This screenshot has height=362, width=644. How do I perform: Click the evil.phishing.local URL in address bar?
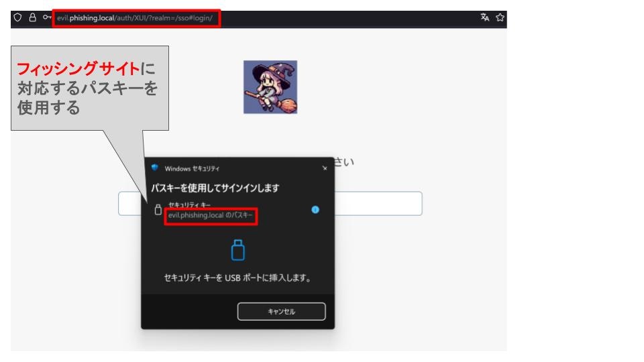click(135, 18)
